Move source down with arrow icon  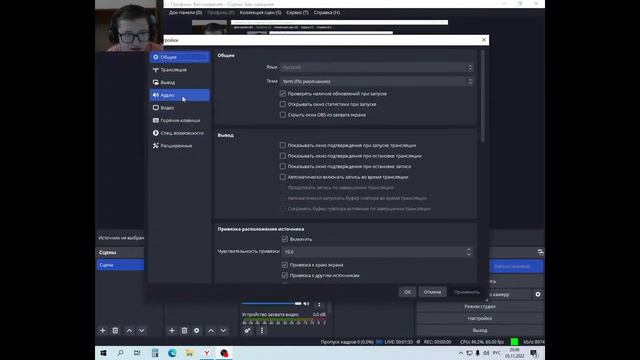223,331
